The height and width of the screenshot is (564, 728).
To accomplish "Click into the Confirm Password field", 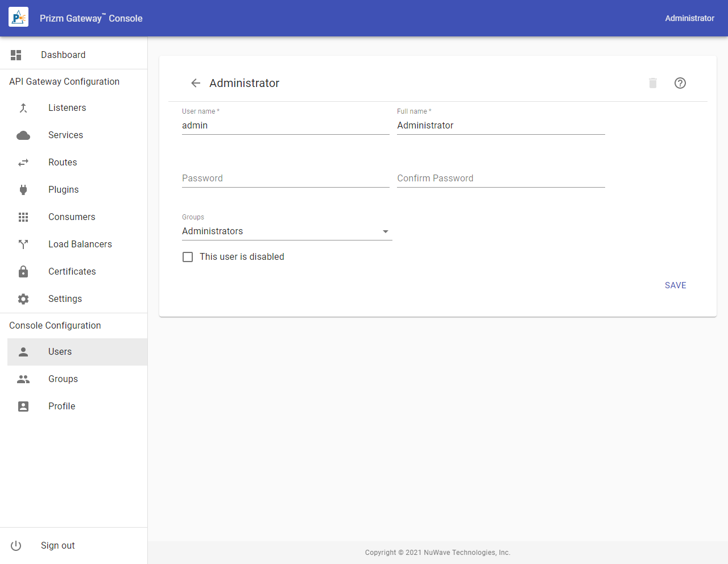I will coord(500,179).
